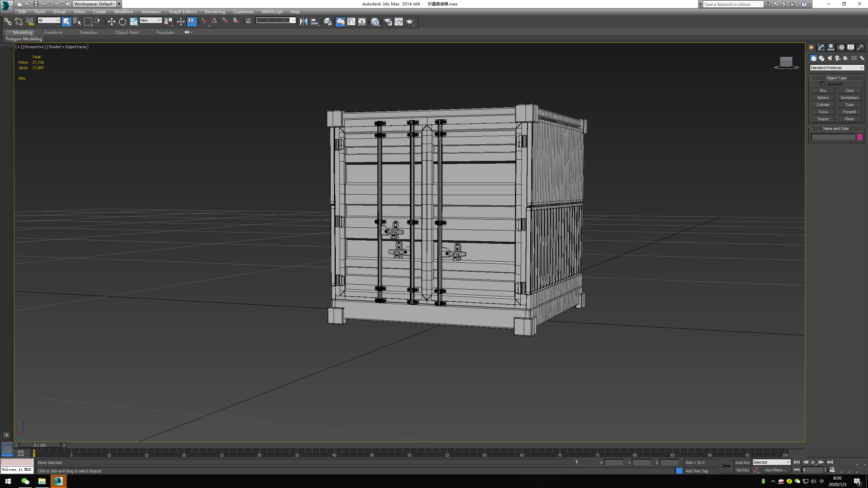Open the Rendering menu
The height and width of the screenshot is (488, 868).
215,12
